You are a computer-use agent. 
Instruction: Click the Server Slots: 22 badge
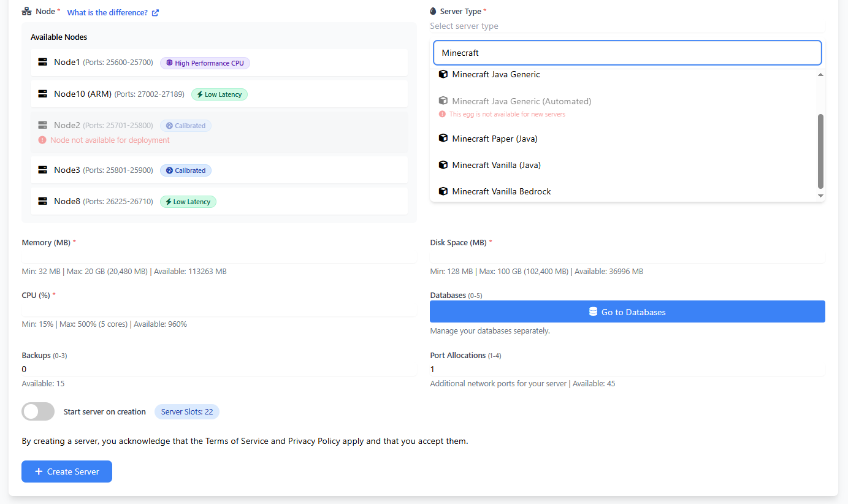(187, 411)
